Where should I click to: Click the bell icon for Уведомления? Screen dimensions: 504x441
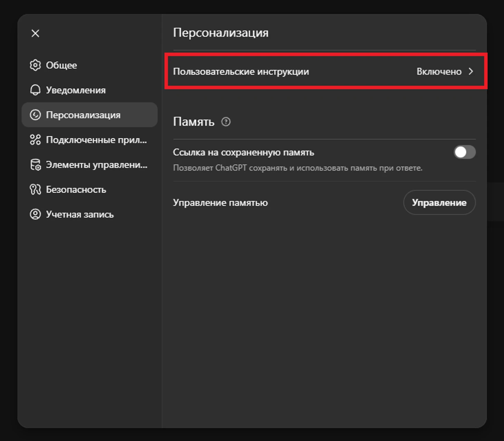35,90
